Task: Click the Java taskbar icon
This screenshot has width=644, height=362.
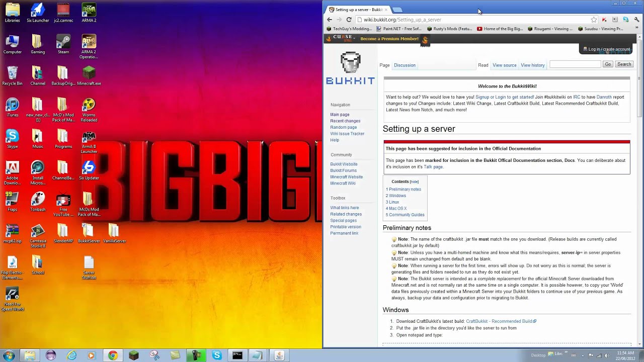Action: point(279,355)
